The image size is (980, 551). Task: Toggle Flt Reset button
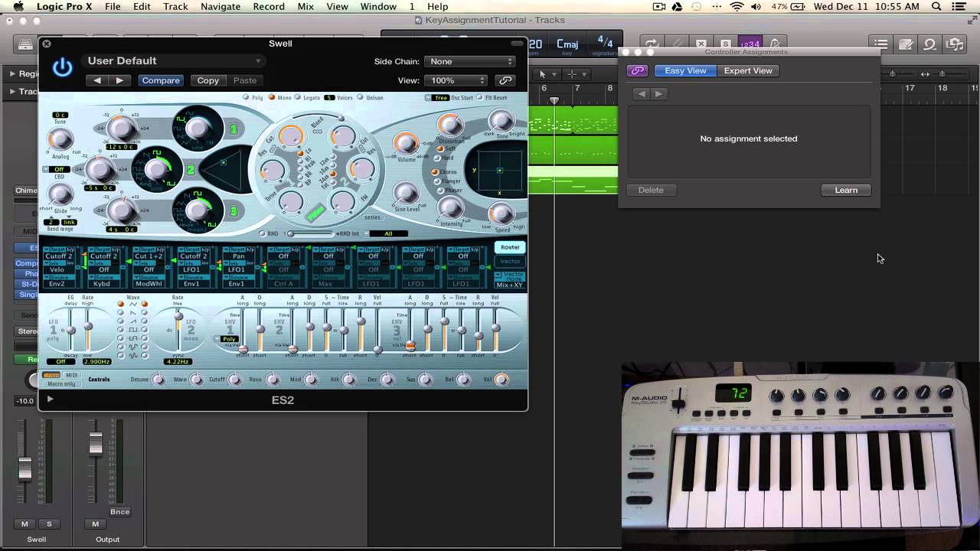[491, 98]
